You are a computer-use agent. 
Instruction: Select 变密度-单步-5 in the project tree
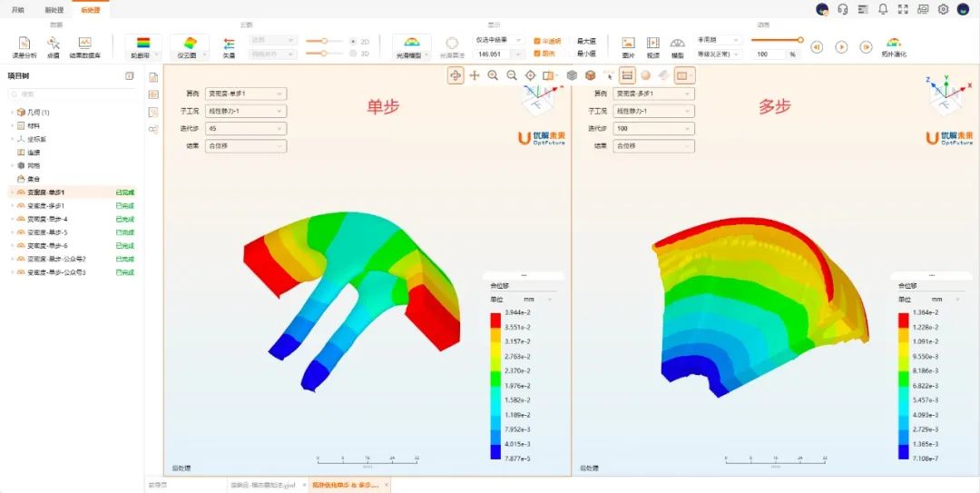click(x=47, y=232)
